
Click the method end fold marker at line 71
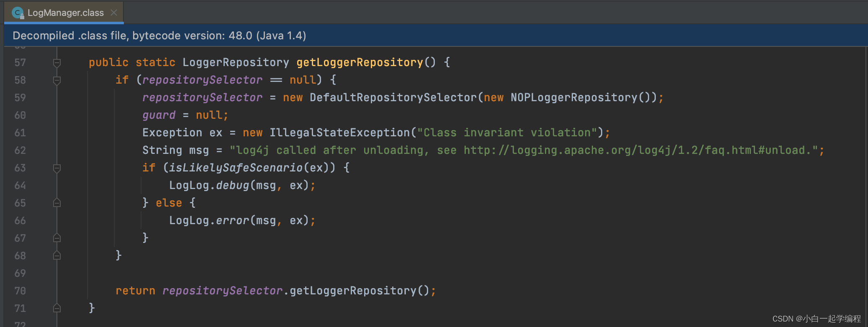point(57,308)
